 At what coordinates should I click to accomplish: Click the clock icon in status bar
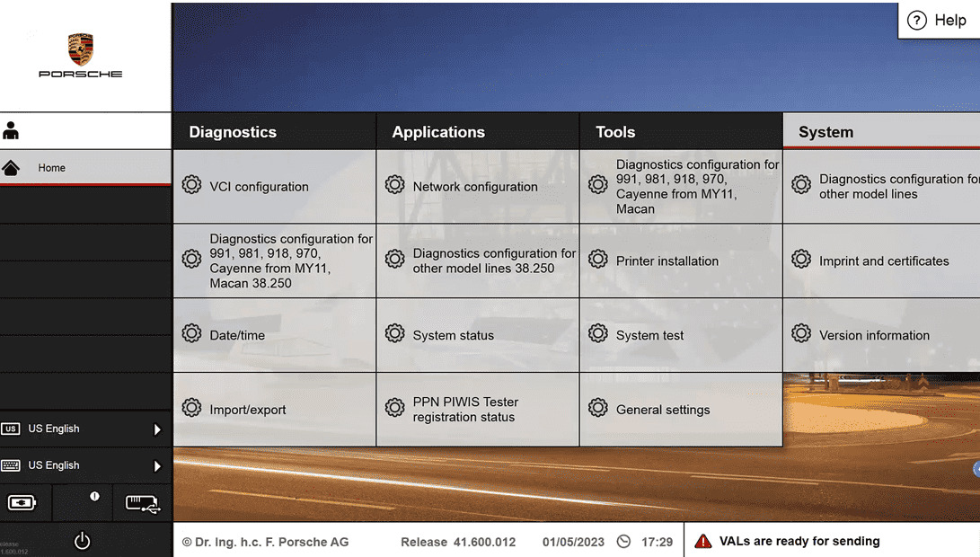[623, 542]
